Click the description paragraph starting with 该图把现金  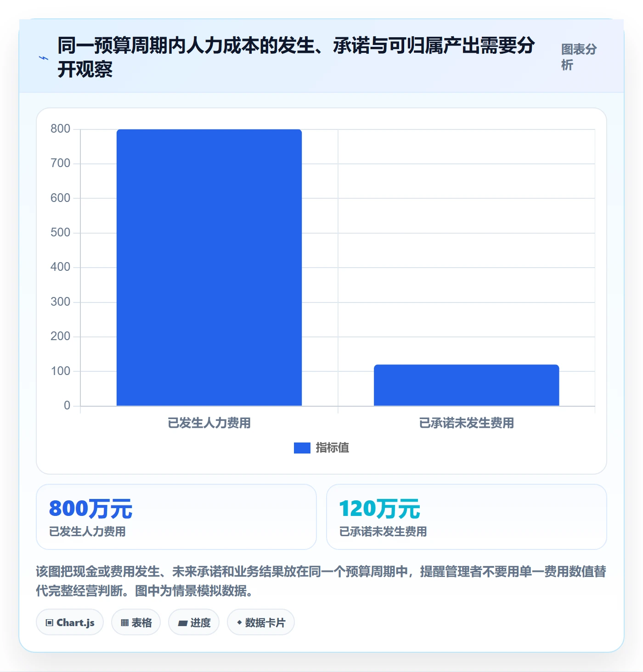pos(321,581)
